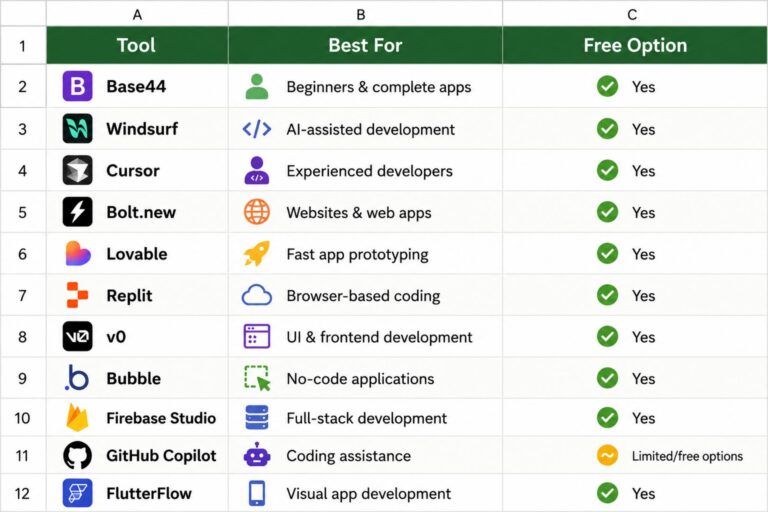Select row 6 header number

pyautogui.click(x=23, y=254)
